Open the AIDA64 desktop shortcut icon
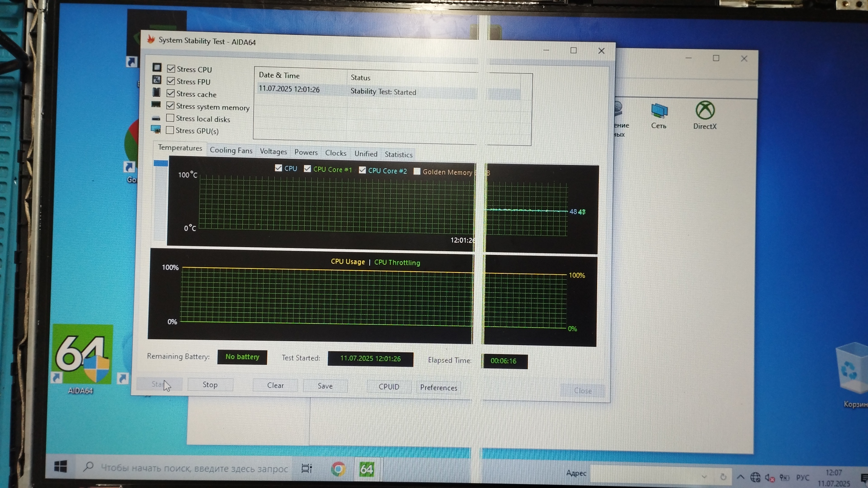Viewport: 868px width, 488px height. tap(82, 355)
